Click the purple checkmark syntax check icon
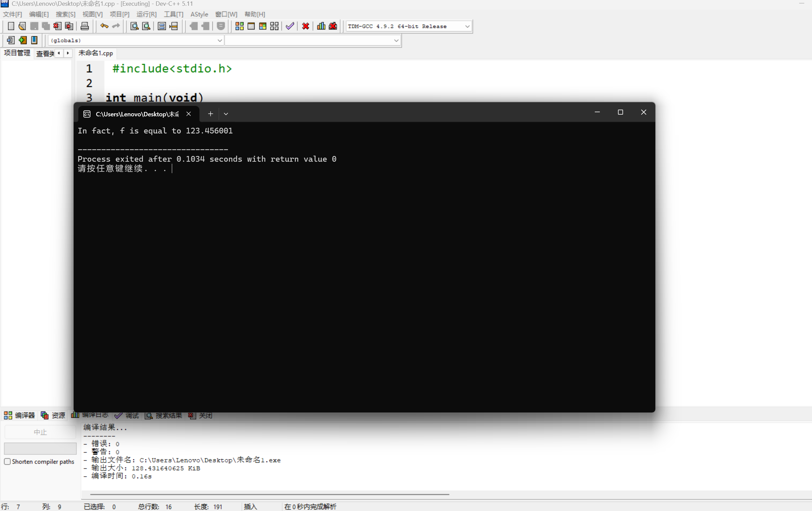Screen dimensions: 812x511 (289, 26)
